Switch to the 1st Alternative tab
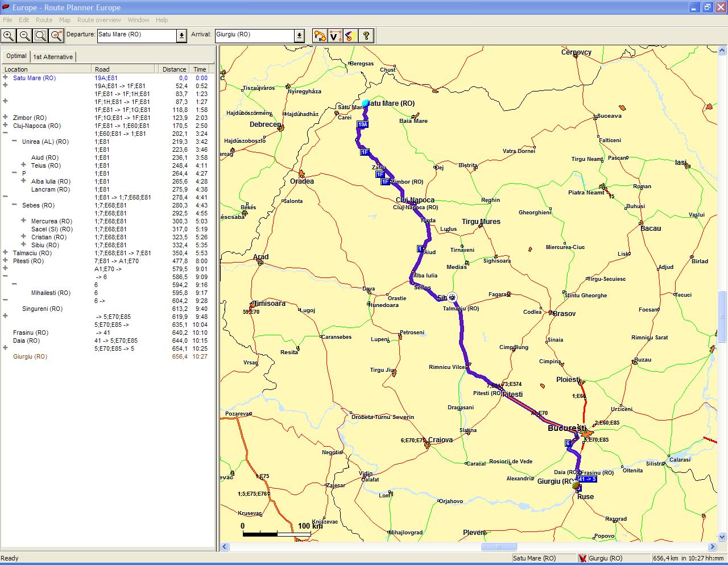The height and width of the screenshot is (565, 728). [x=53, y=57]
